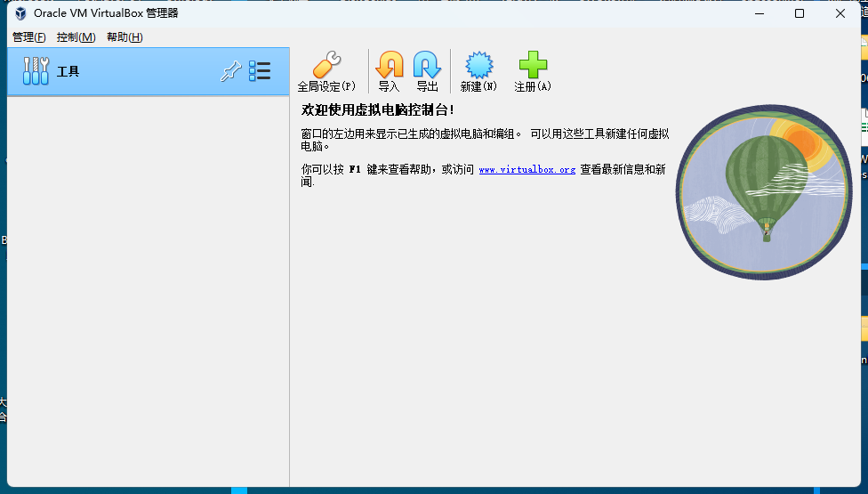Close the VirtualBox manager window

coord(840,13)
